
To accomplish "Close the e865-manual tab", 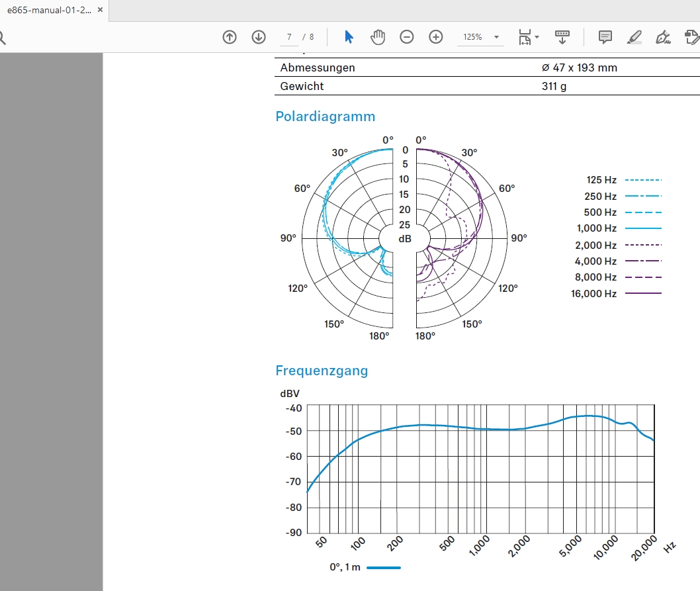I will point(100,11).
